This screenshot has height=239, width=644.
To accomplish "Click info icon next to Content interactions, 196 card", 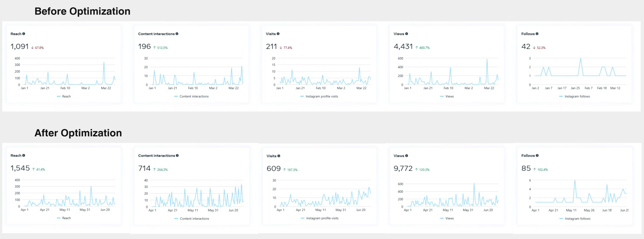I will coord(177,34).
